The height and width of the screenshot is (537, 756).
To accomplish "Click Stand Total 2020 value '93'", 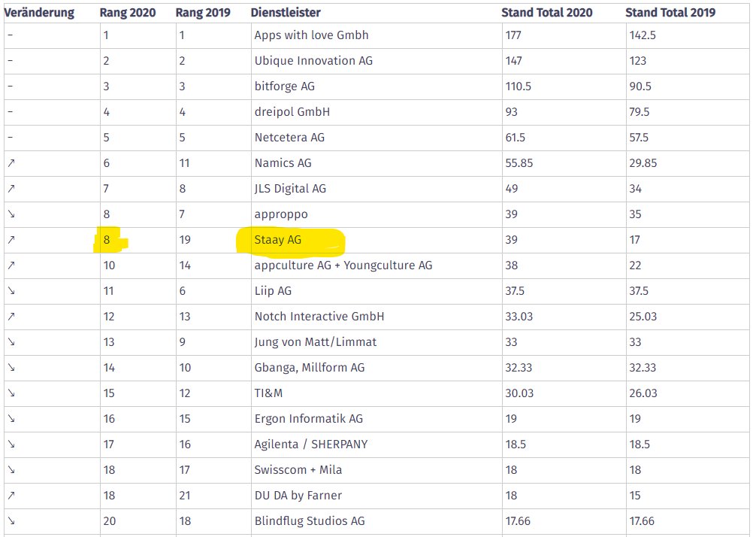I will (512, 112).
